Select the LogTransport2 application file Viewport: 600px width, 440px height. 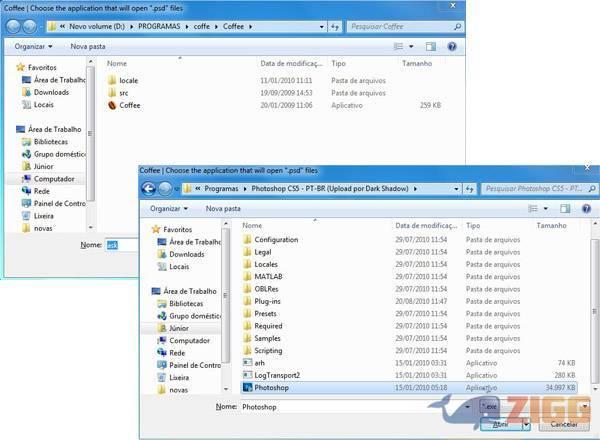tap(277, 374)
